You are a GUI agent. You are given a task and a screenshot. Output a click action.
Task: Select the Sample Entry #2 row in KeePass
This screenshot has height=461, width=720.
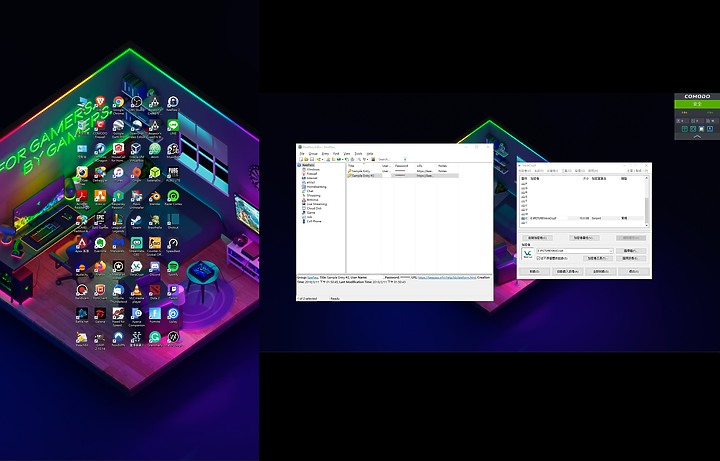click(403, 175)
